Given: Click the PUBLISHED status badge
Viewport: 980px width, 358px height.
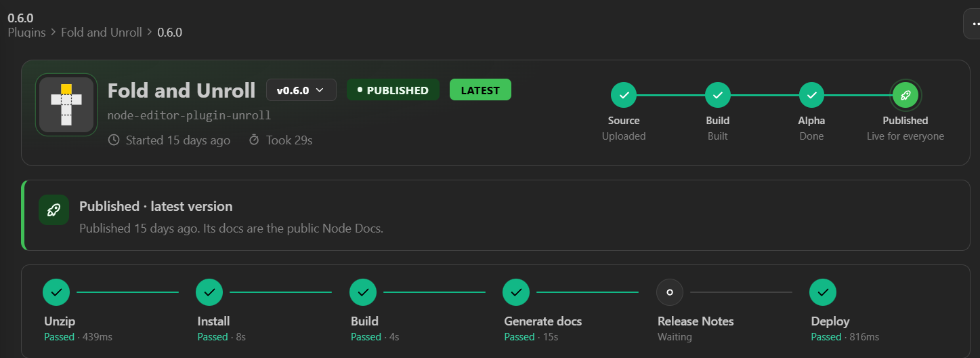Looking at the screenshot, I should pos(393,90).
